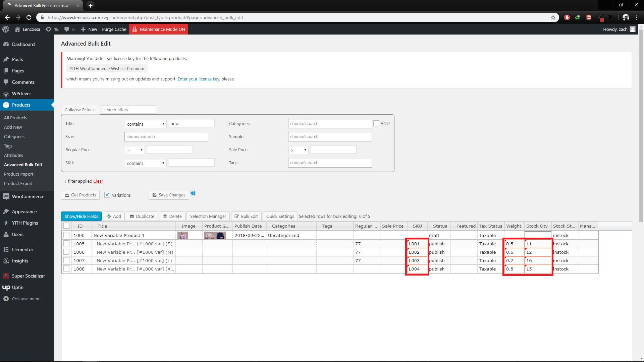Screen dimensions: 644x362
Task: Open All Products submenu item
Action: (15, 118)
